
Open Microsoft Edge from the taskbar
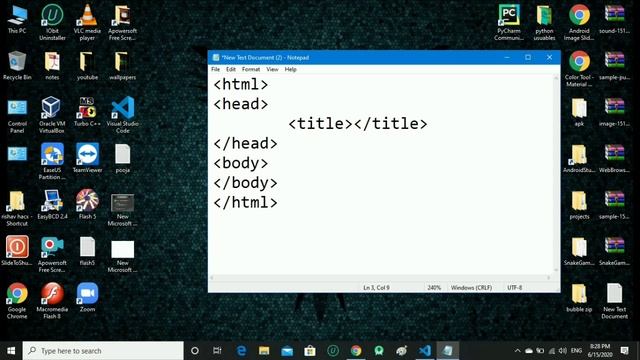point(241,351)
